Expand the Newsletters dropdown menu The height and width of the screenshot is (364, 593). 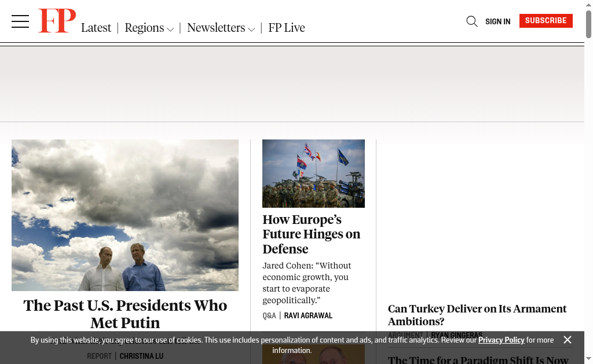coord(221,28)
